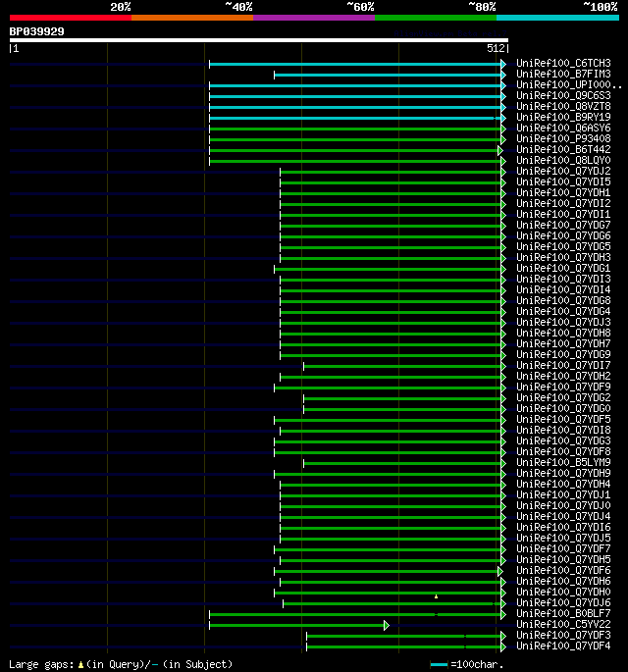
Task: Click the UniRef100_Q8VZT8 label
Action: click(x=563, y=106)
